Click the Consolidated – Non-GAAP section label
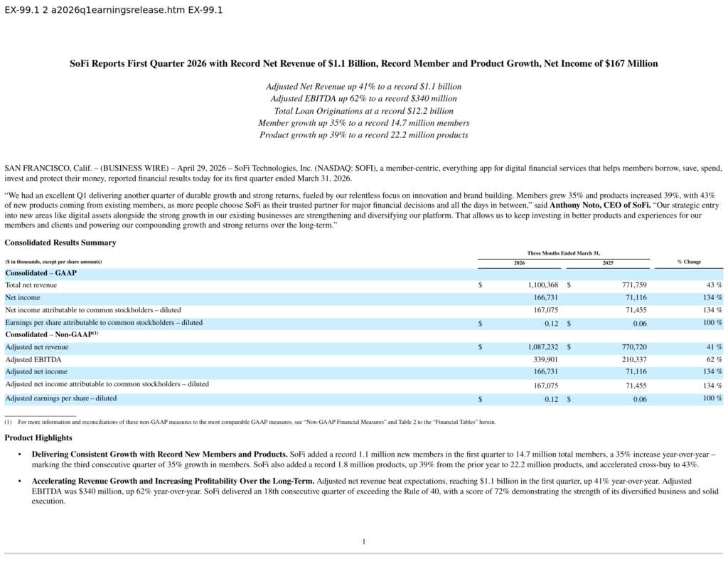 coord(51,334)
